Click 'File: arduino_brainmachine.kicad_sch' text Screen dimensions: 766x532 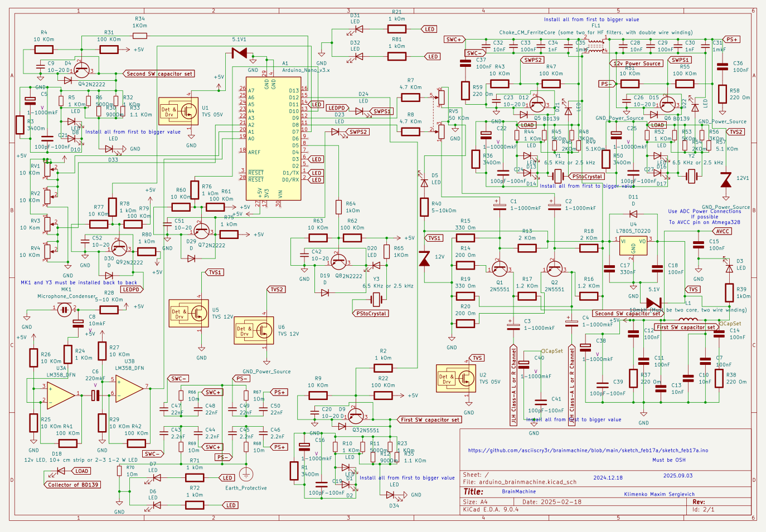click(520, 482)
